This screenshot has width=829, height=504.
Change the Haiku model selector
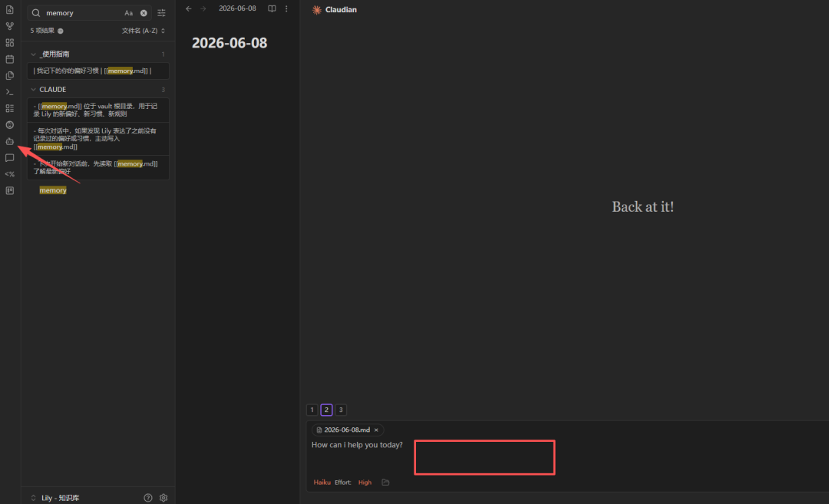point(322,483)
